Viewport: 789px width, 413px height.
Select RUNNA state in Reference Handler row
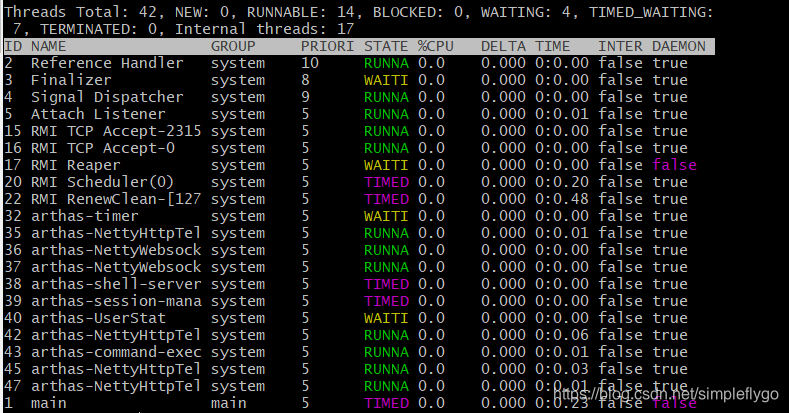(x=386, y=63)
